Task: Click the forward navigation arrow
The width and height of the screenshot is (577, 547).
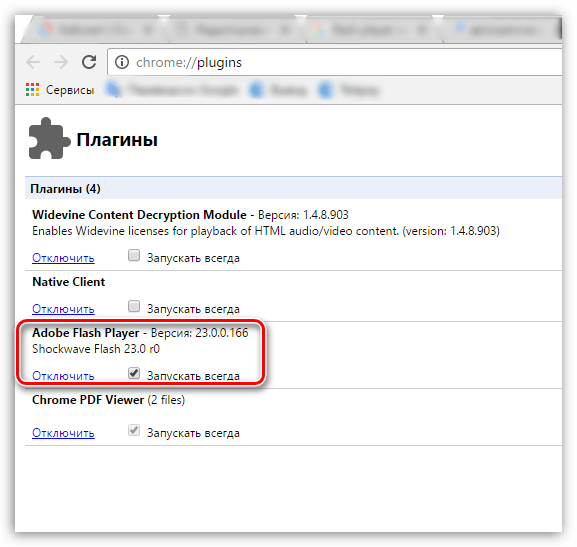Action: [61, 62]
